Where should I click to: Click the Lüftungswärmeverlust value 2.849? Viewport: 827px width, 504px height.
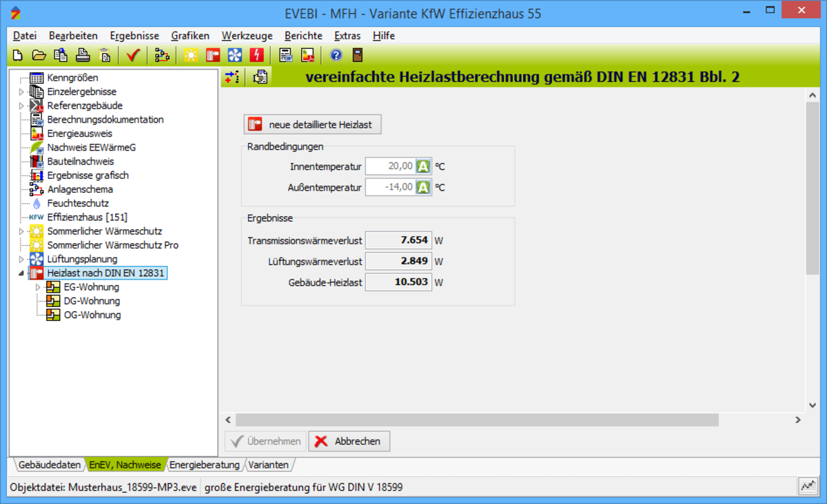pyautogui.click(x=398, y=262)
